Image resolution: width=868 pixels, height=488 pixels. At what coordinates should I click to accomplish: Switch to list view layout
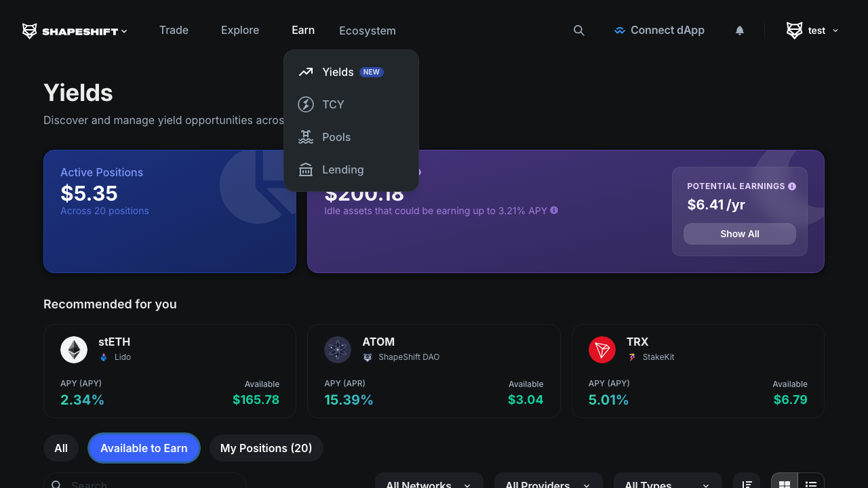tap(810, 484)
